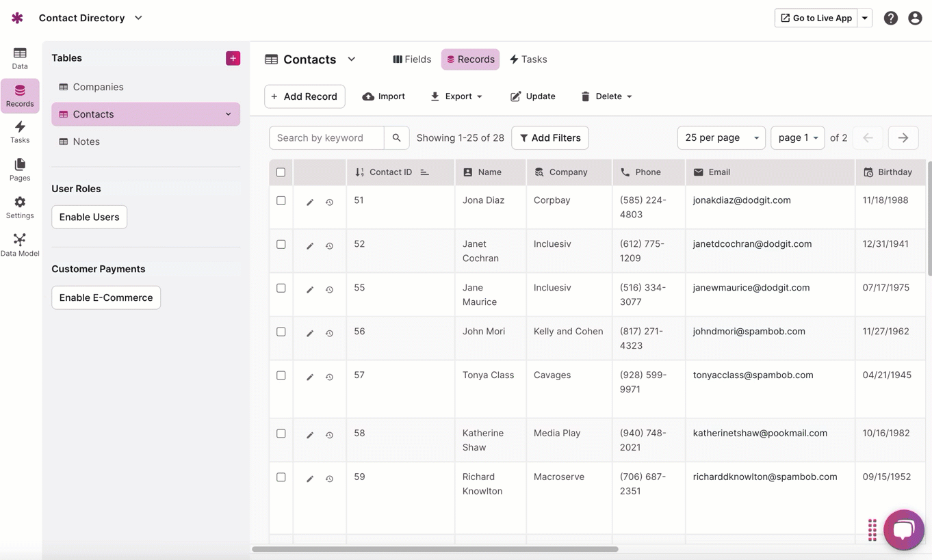932x560 pixels.
Task: Click the pink add table plus icon
Action: tap(233, 58)
